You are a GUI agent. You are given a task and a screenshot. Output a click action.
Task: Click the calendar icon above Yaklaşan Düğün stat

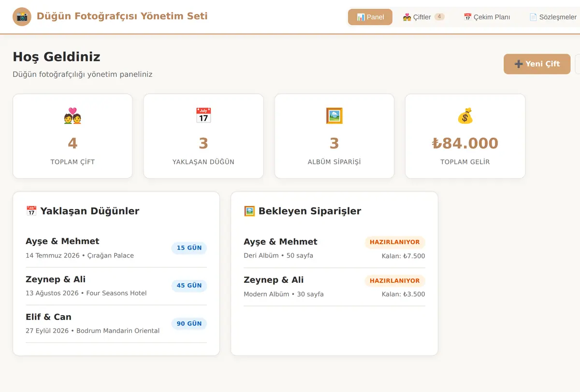203,116
